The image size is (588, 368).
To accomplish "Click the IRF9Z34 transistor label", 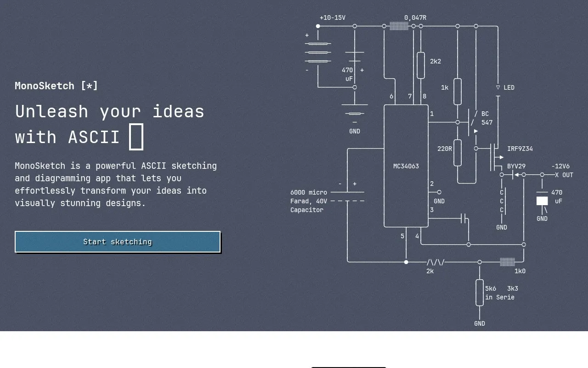I will click(x=520, y=149).
